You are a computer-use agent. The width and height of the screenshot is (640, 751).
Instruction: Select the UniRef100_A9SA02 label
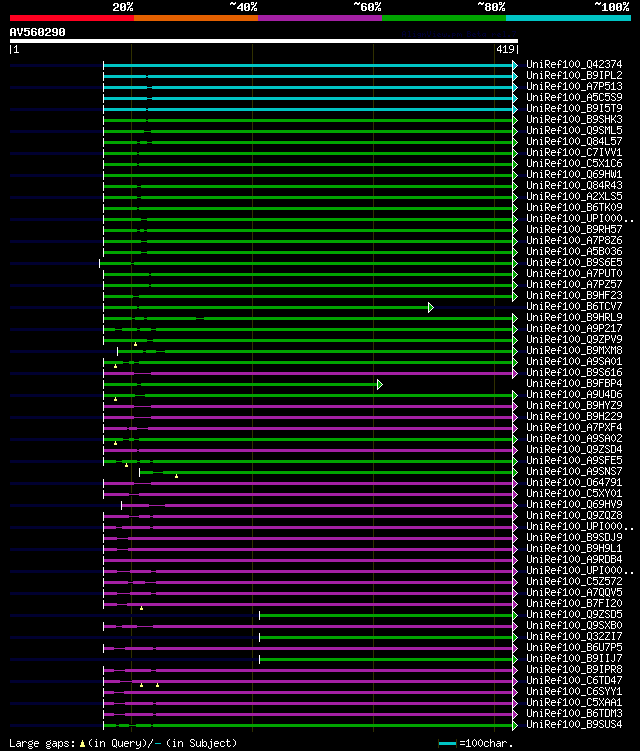[x=574, y=439]
